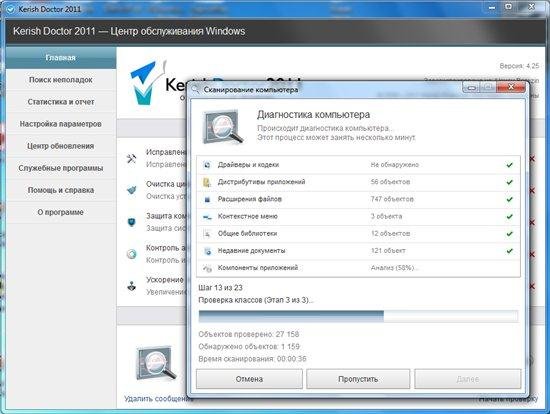This screenshot has height=414, width=550.
Task: Click 'Объектов проверено: 27 158' line
Action: click(x=249, y=334)
